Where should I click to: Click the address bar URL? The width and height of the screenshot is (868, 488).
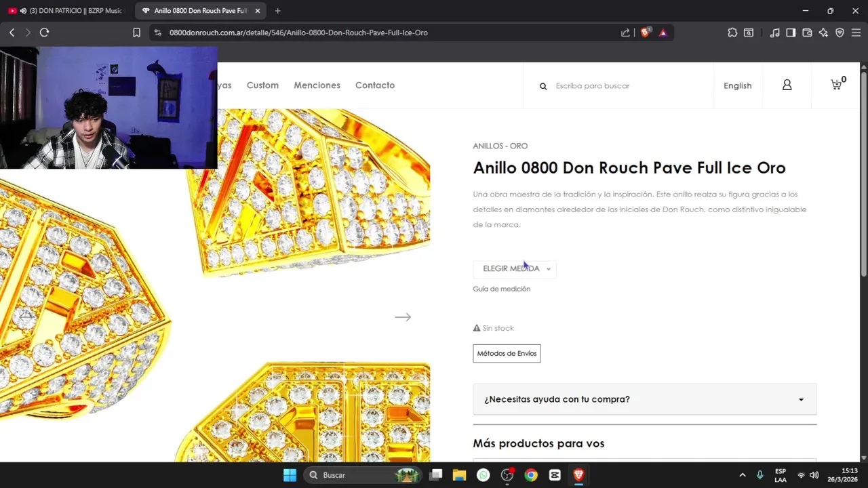click(298, 33)
